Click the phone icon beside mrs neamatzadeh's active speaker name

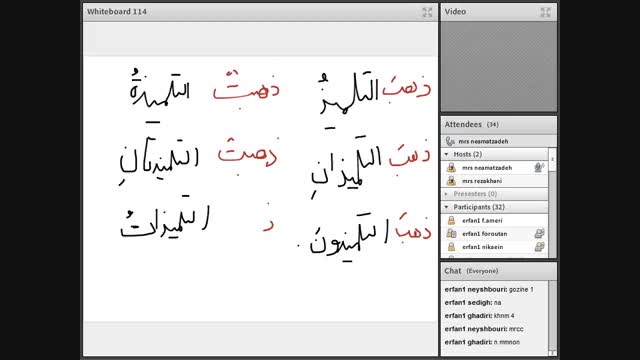click(x=450, y=141)
